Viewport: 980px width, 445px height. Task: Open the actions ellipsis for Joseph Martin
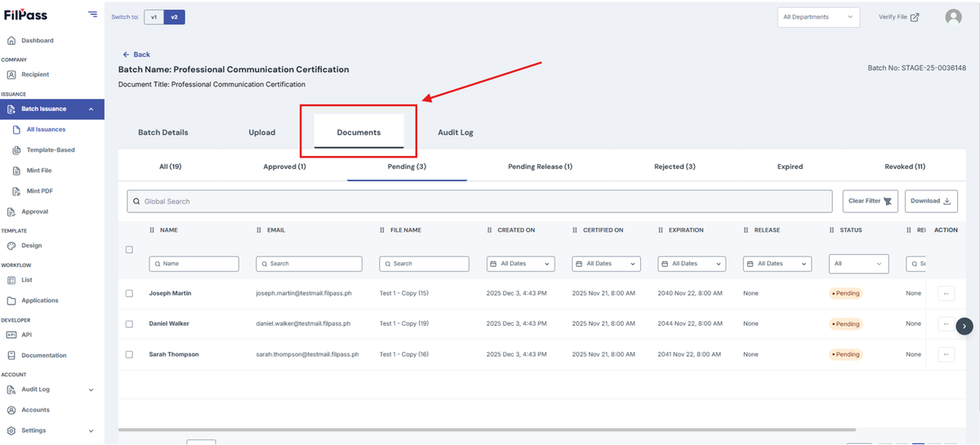click(x=947, y=293)
